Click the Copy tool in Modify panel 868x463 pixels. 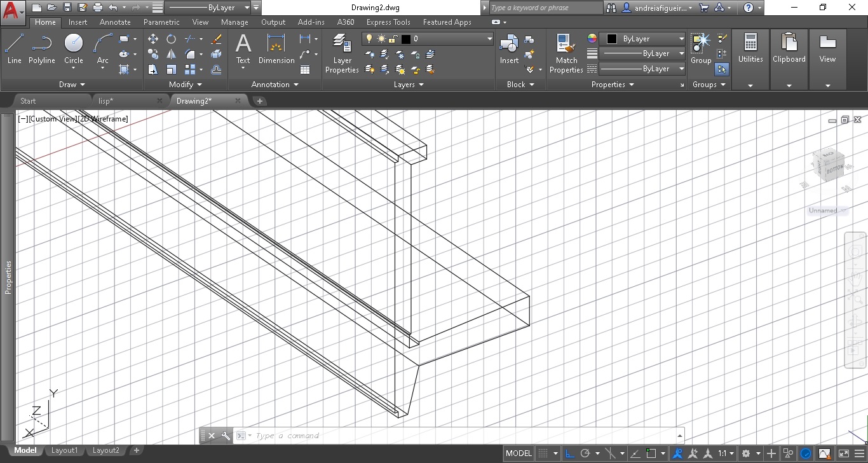(153, 54)
